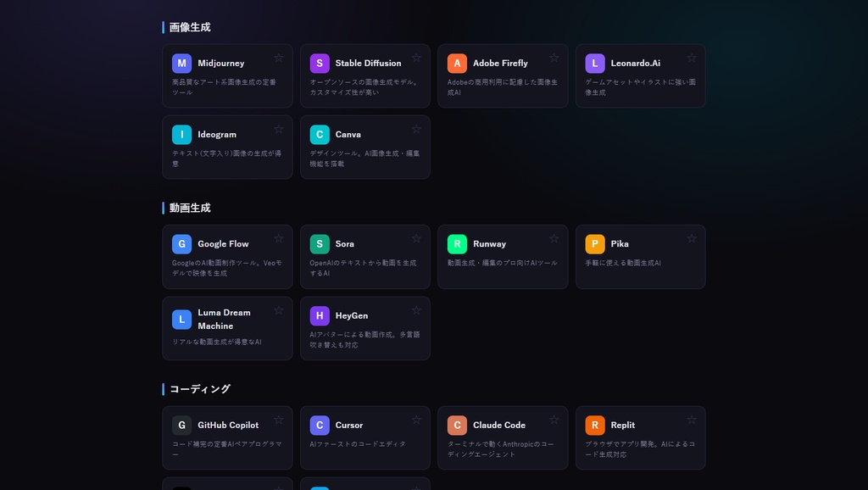The width and height of the screenshot is (868, 490).
Task: Click the Pika P icon
Action: pos(595,244)
